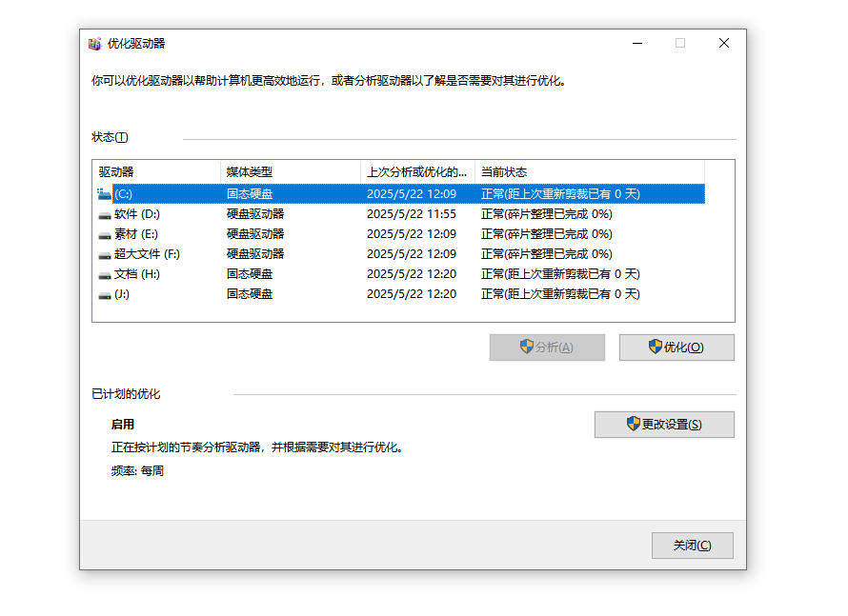Click the 优化驱动器 app icon in title bar
This screenshot has height=616, width=848.
[95, 44]
